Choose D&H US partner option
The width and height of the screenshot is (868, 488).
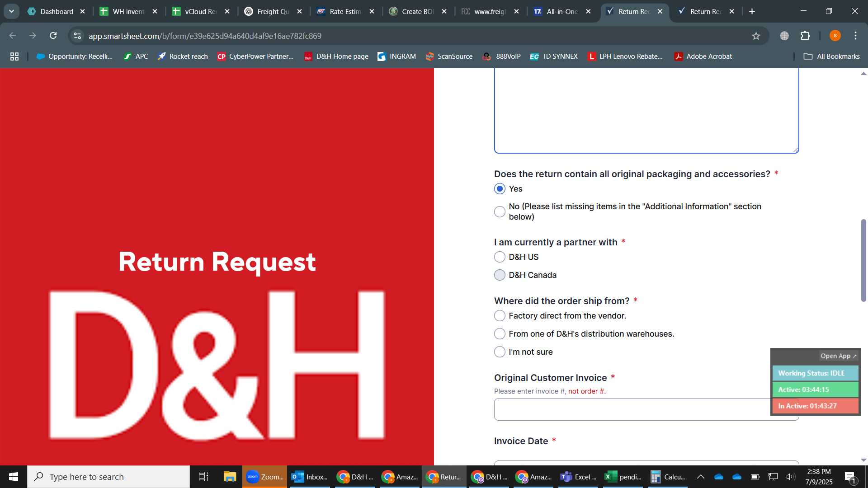click(x=500, y=257)
